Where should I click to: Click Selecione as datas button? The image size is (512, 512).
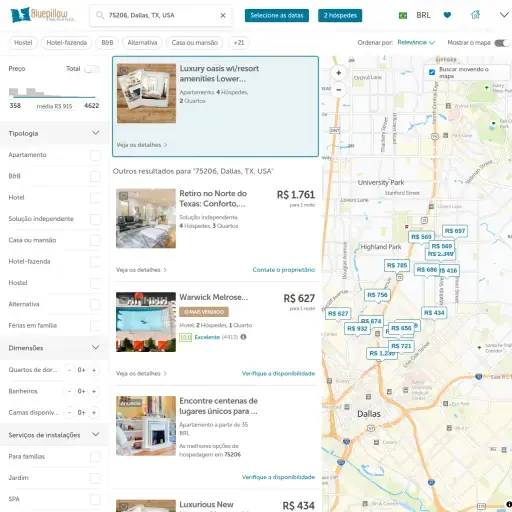tap(277, 15)
